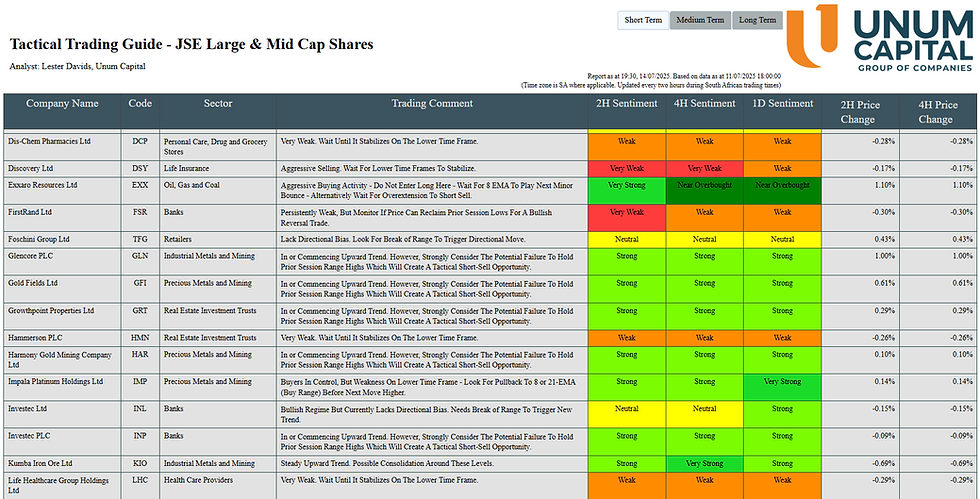The image size is (980, 499).
Task: Click FirstRand's Very Weak 2H sentiment cell
Action: [x=627, y=218]
